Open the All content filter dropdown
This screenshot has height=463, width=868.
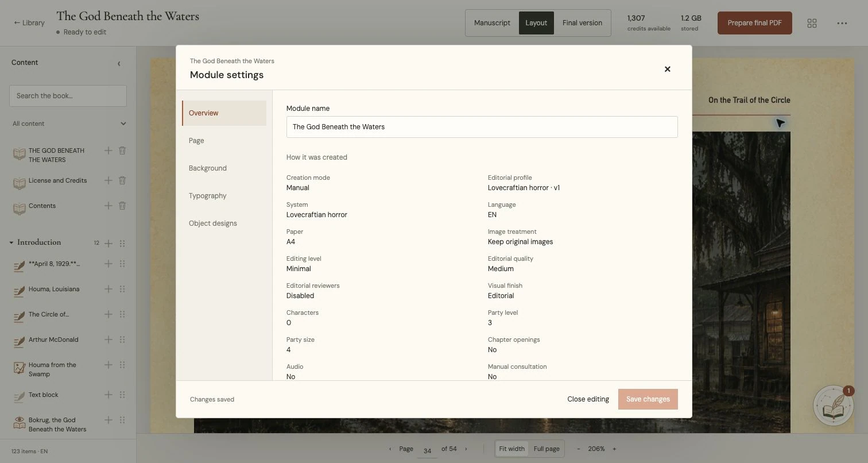69,124
